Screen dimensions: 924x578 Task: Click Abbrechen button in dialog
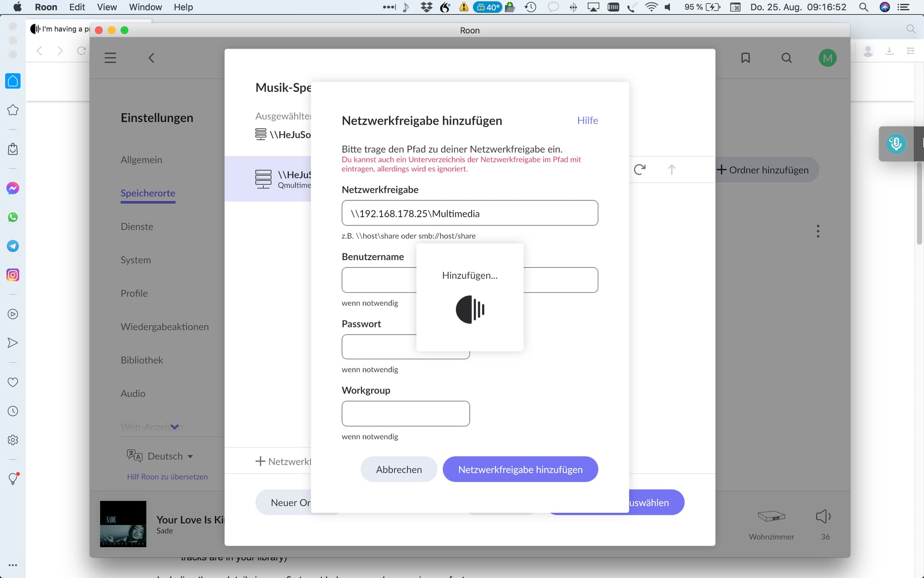click(x=399, y=469)
